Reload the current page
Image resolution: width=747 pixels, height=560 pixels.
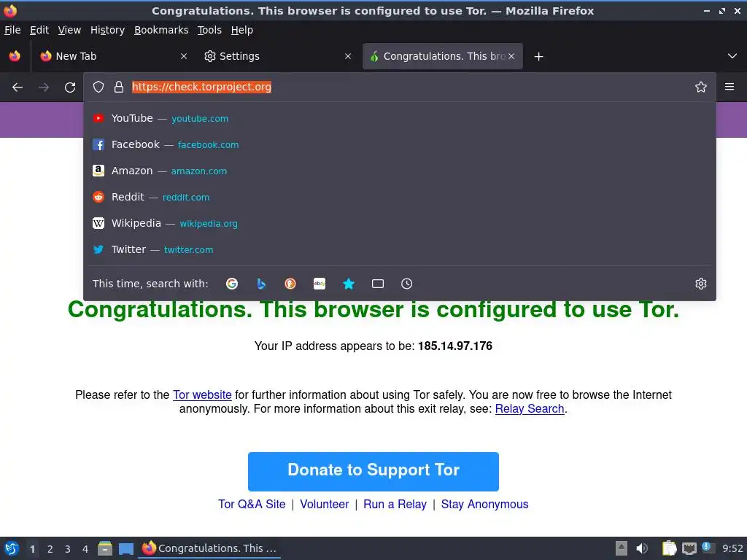pos(70,87)
